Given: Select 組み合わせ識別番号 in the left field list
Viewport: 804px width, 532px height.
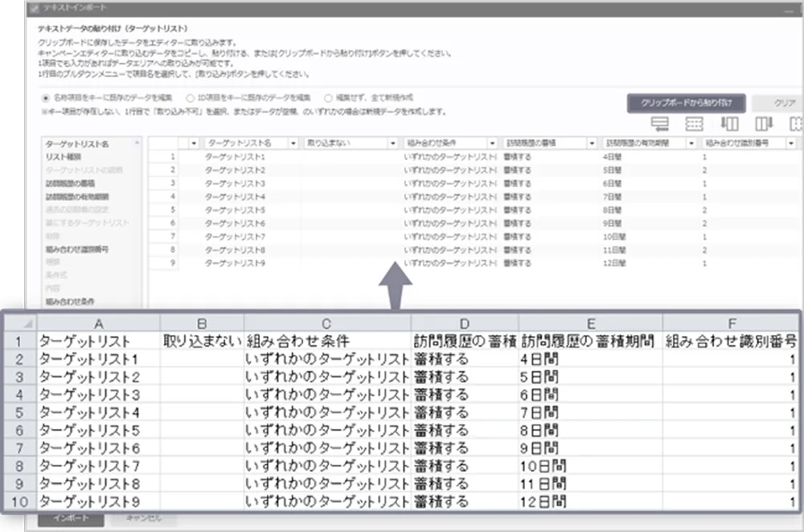Looking at the screenshot, I should (77, 249).
